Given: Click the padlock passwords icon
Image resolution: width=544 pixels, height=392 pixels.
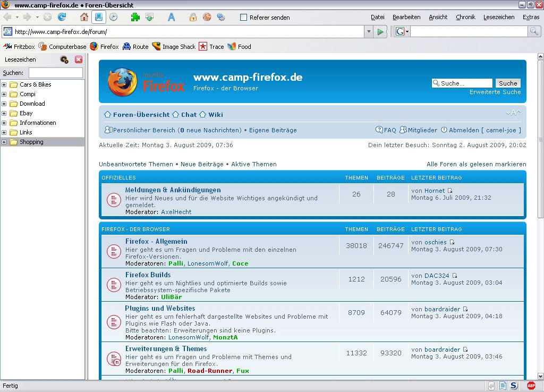Looking at the screenshot, I should tap(193, 17).
